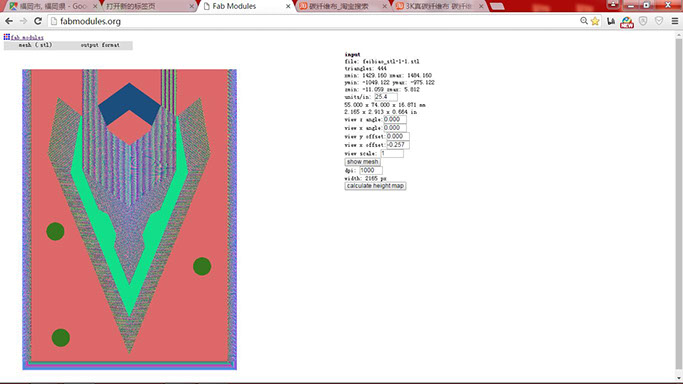
Task: Click the fab modules grid logo icon
Action: pos(7,37)
